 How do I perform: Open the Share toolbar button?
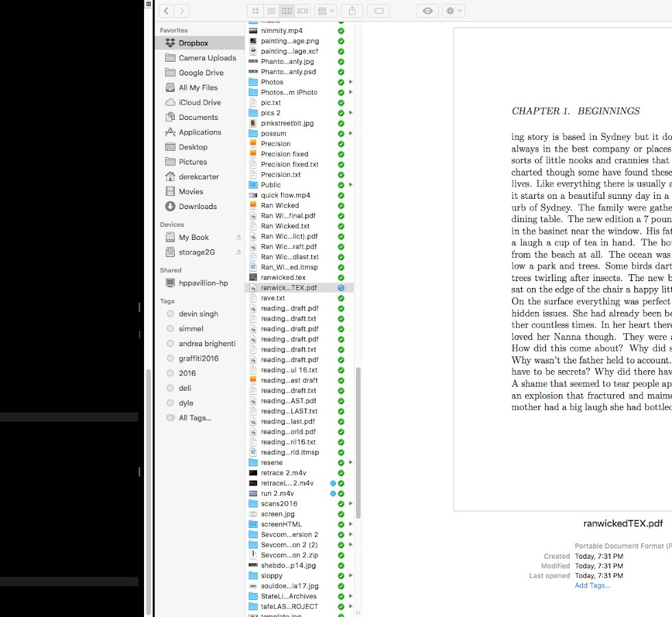coord(352,11)
